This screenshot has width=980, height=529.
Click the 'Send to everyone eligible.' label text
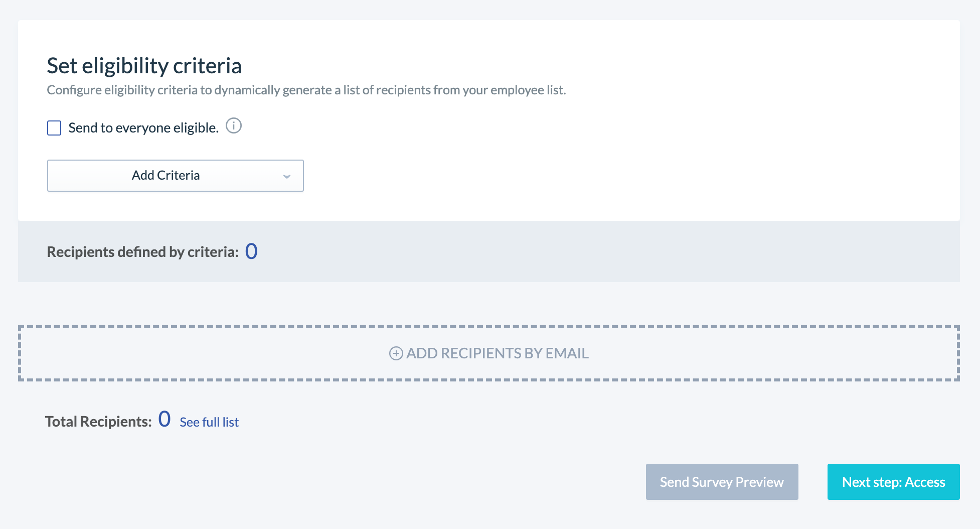[143, 128]
